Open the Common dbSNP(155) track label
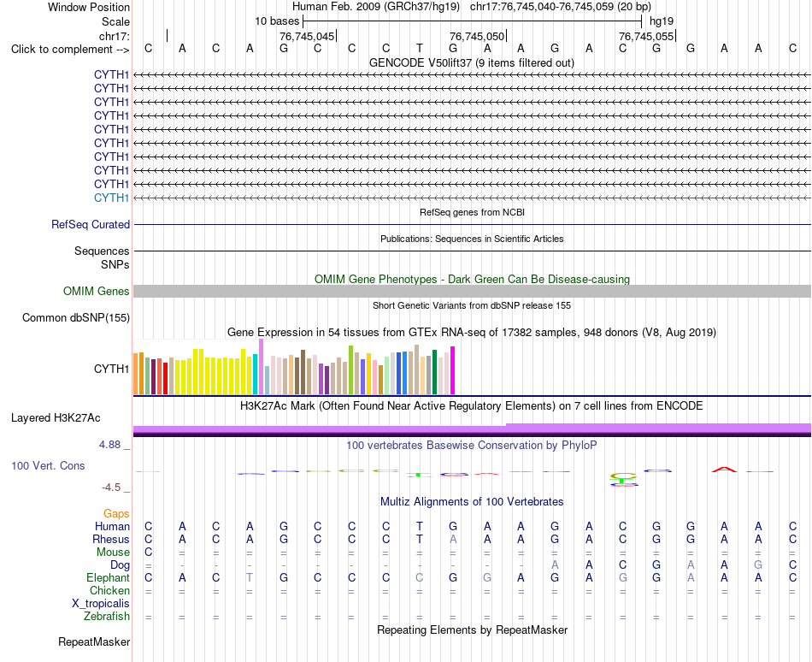 [x=76, y=318]
